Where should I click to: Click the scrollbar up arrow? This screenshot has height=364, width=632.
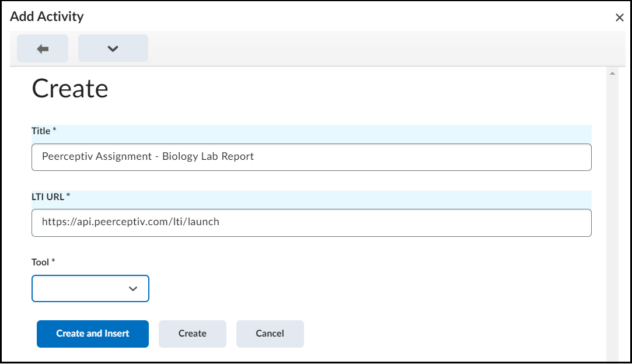[x=612, y=74]
